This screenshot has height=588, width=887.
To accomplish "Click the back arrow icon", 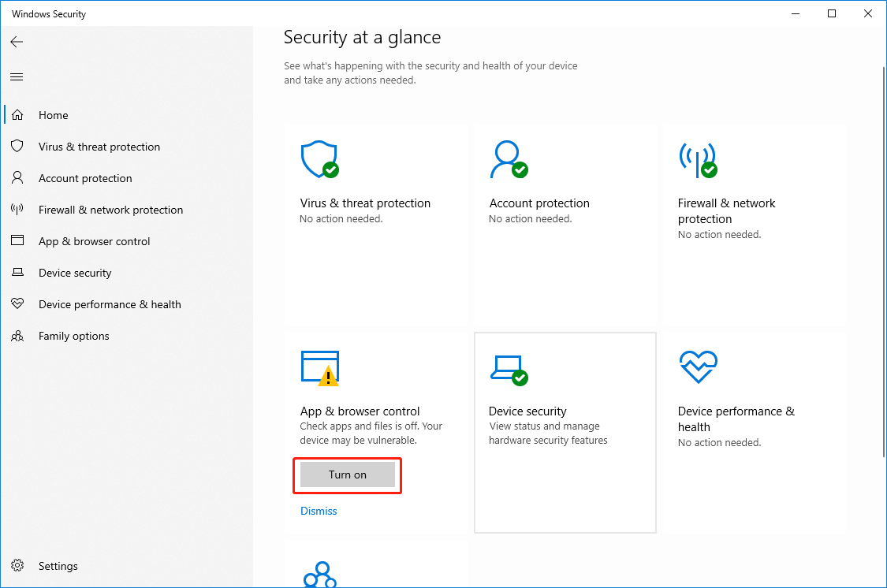I will click(x=17, y=42).
